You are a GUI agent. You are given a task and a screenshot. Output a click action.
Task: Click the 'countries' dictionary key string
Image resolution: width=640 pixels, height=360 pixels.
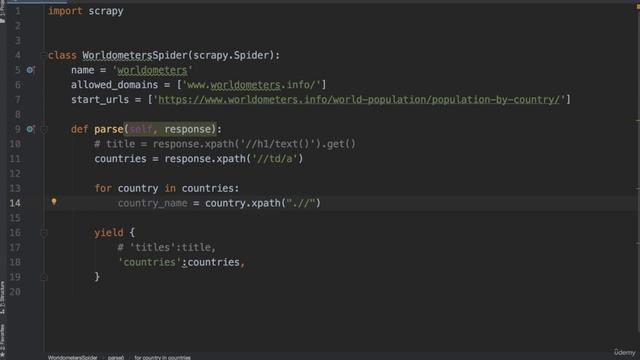tap(149, 262)
